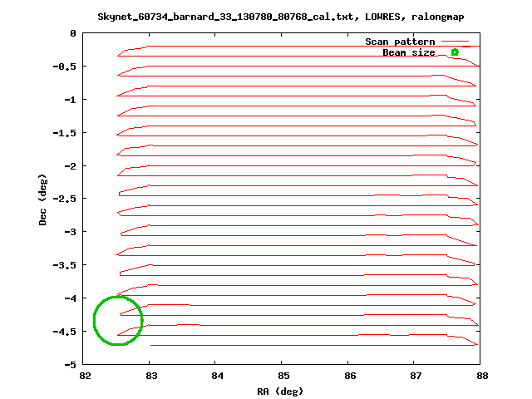Click the red scan pattern legend line
Image resolution: width=532 pixels, height=399 pixels.
455,42
